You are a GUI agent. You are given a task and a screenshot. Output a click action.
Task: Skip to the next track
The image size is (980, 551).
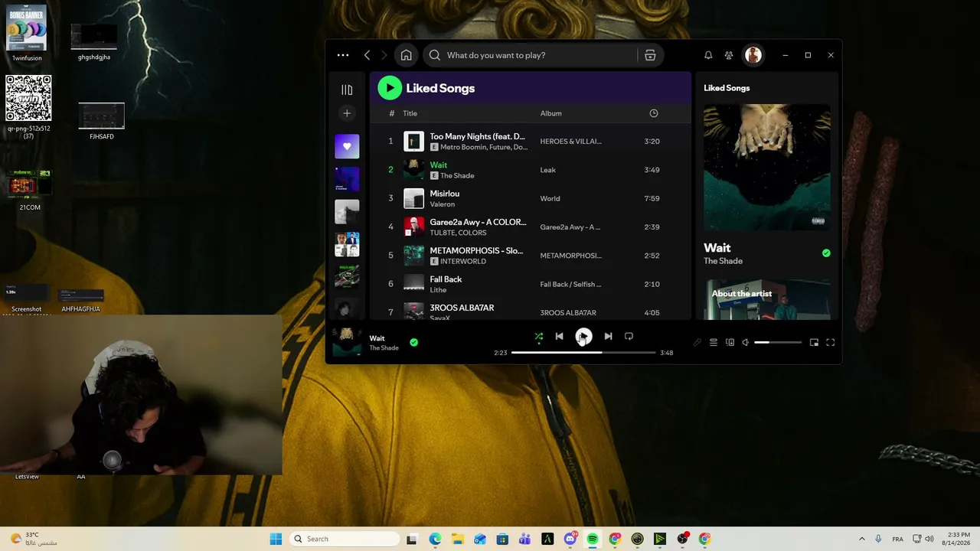point(608,336)
